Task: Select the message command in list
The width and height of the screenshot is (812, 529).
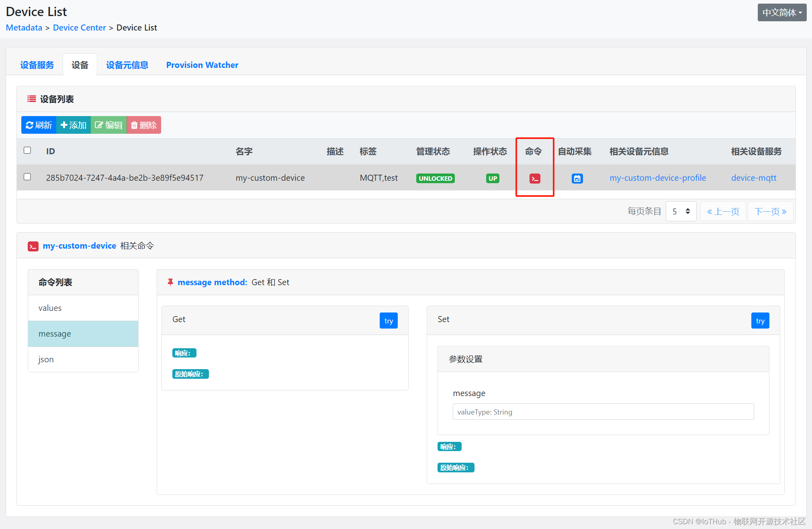Action: 83,334
